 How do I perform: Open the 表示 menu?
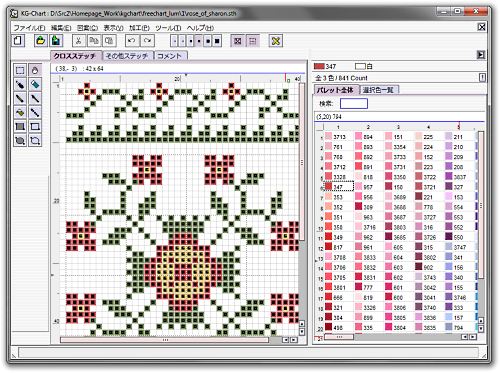click(x=113, y=28)
